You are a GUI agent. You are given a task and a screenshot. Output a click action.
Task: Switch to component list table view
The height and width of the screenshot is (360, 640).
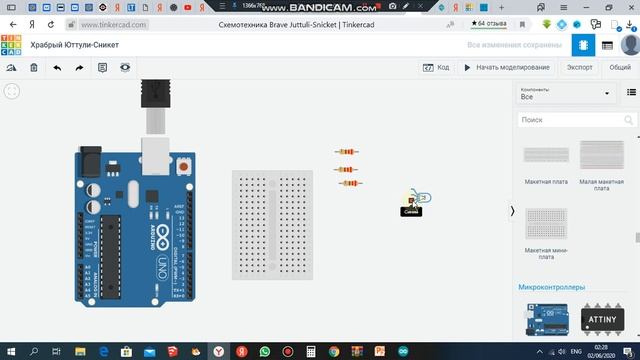(x=607, y=45)
